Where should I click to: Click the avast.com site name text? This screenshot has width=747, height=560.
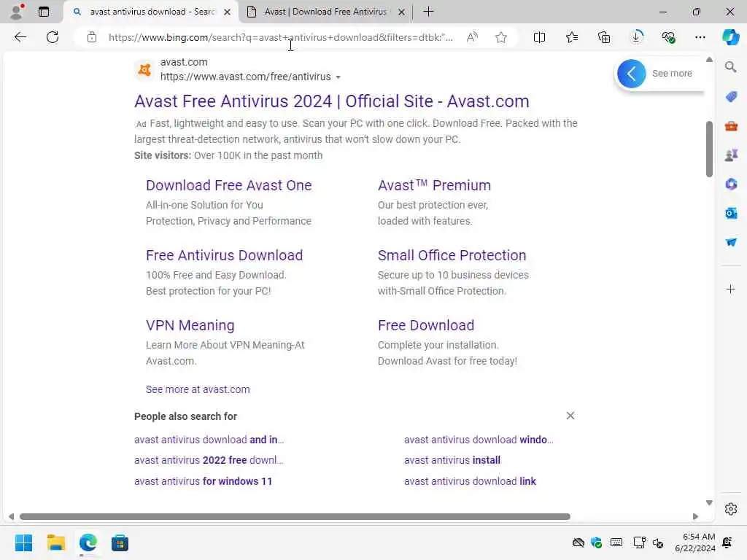(x=184, y=62)
